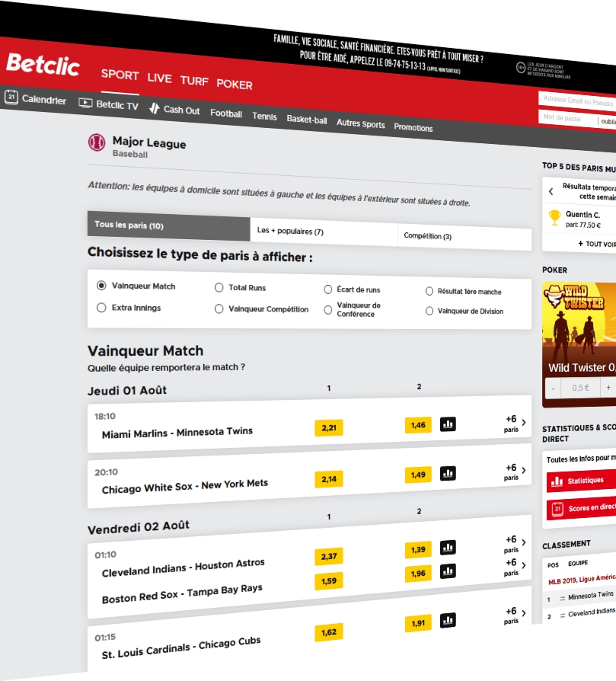Image resolution: width=616 pixels, height=681 pixels.
Task: Open the TURF section
Action: pyautogui.click(x=194, y=82)
